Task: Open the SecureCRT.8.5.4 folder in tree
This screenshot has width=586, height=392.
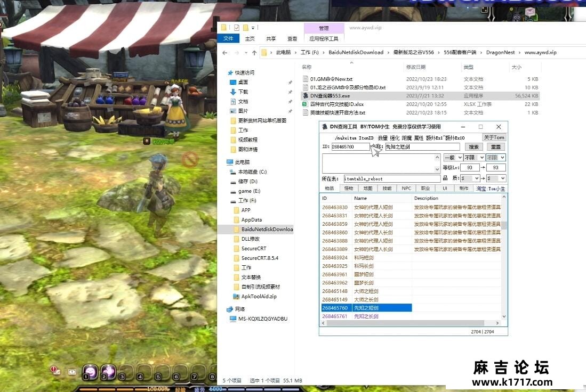Action: (x=255, y=258)
